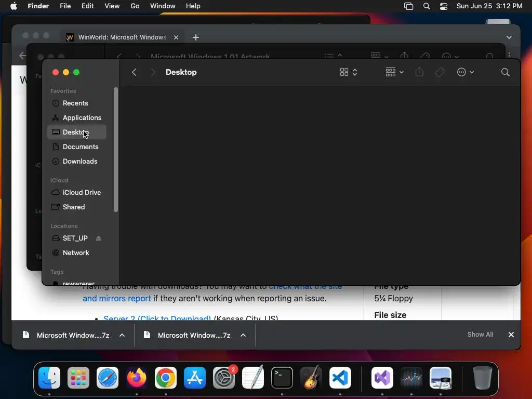Expand second downloaded .7z item options
The width and height of the screenshot is (532, 399).
pyautogui.click(x=243, y=335)
